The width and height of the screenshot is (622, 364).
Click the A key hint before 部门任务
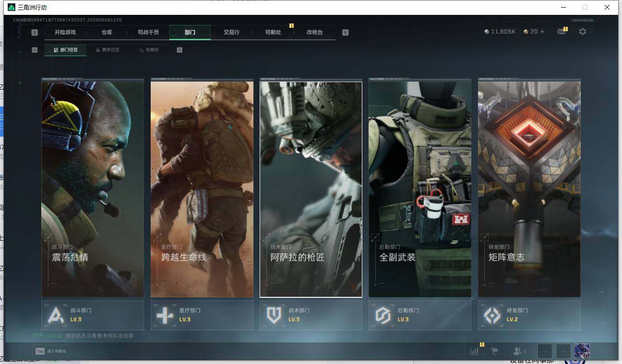pyautogui.click(x=35, y=49)
